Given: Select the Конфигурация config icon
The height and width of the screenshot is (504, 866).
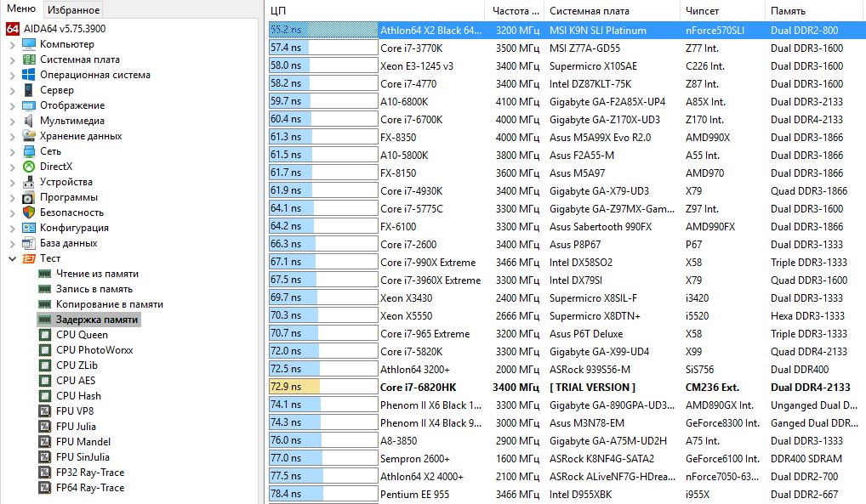Looking at the screenshot, I should pos(29,228).
